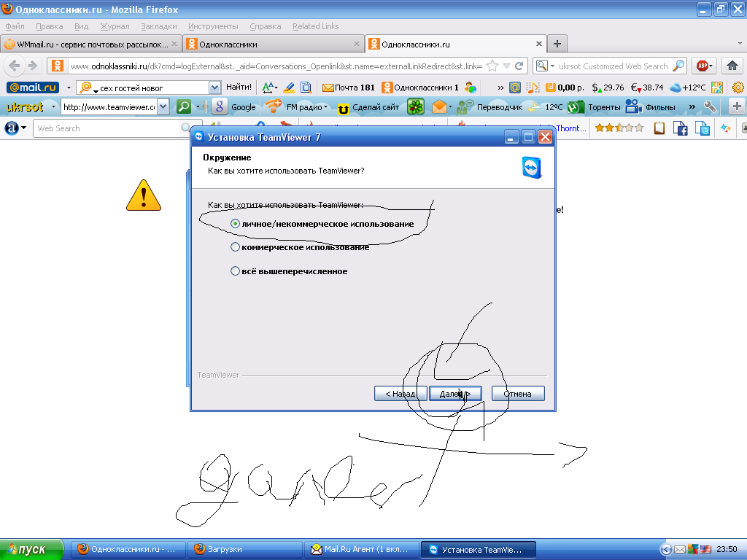Open Одноклассники 1 toolbar button
Image resolution: width=747 pixels, height=560 pixels.
tap(420, 87)
